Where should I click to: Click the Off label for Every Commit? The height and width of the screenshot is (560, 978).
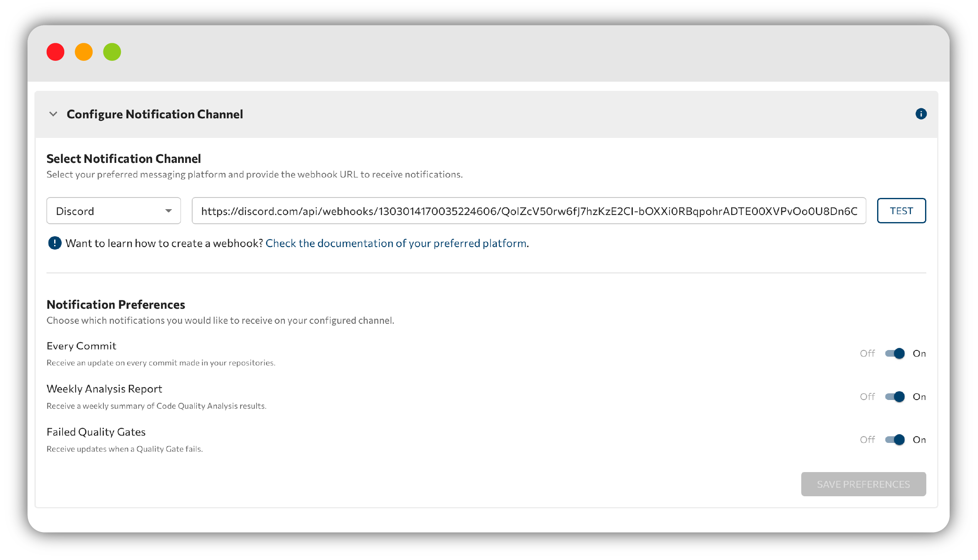pyautogui.click(x=867, y=353)
